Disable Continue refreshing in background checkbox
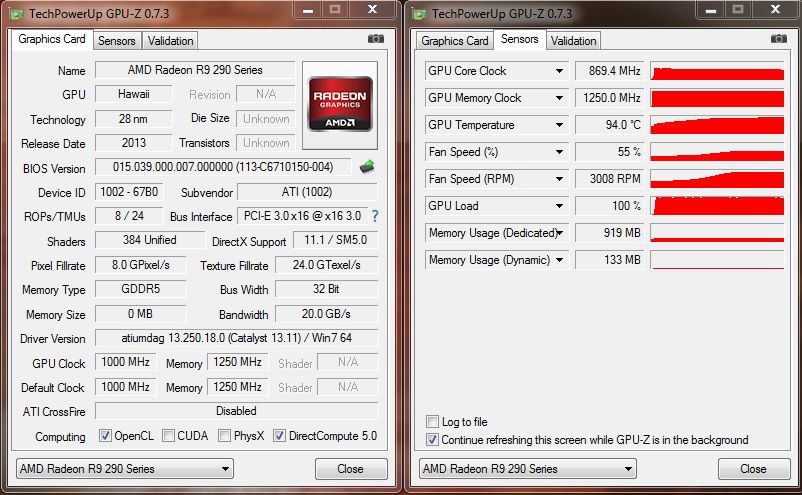This screenshot has width=802, height=495. click(x=432, y=440)
